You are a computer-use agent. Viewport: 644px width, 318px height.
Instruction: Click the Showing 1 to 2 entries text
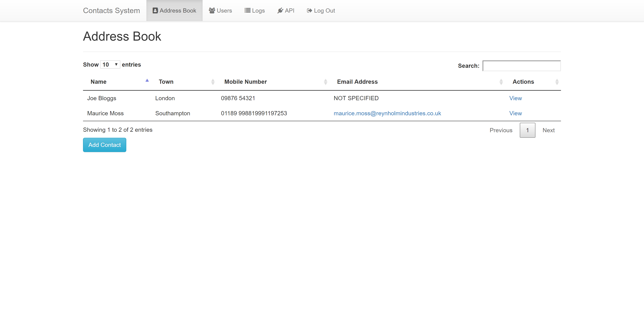pos(118,130)
